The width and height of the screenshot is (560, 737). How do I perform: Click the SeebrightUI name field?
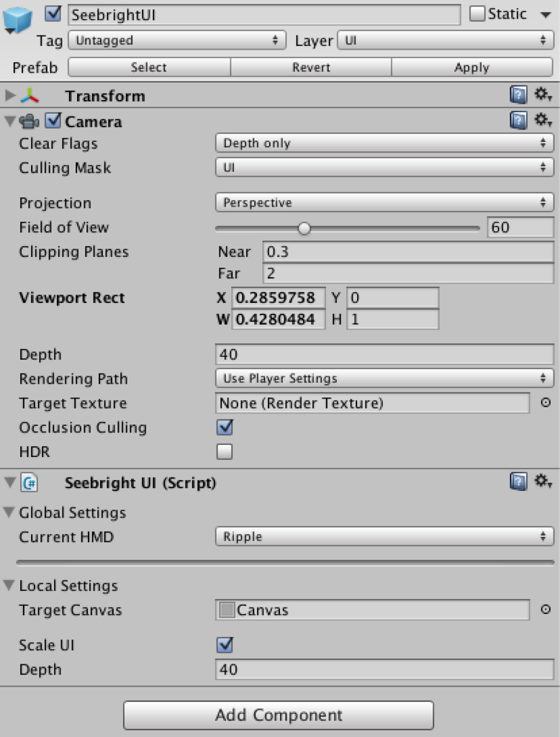click(x=264, y=15)
